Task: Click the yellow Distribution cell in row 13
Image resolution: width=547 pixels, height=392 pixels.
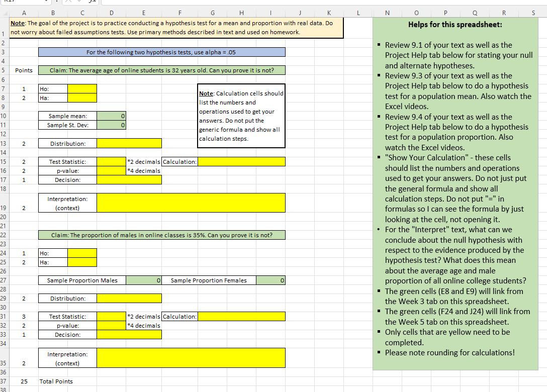Action: (130, 143)
